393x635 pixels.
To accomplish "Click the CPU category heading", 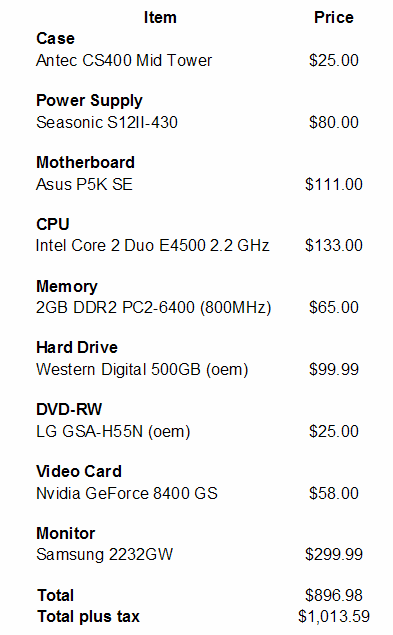I will point(53,224).
